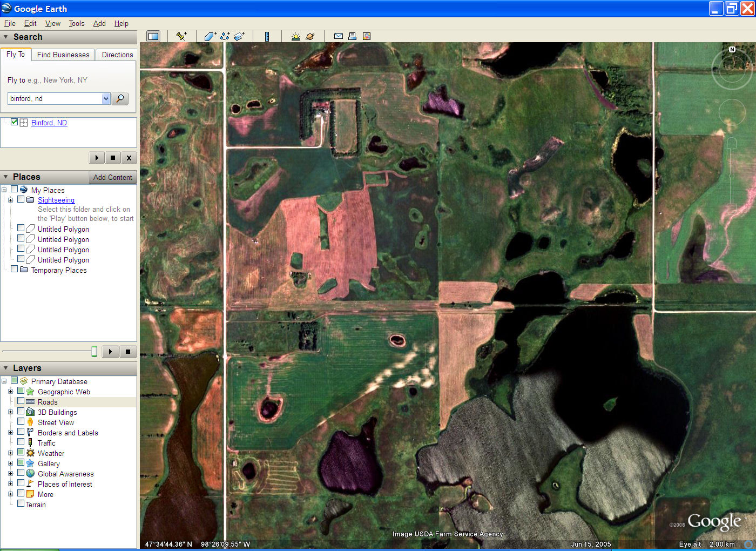The height and width of the screenshot is (551, 756).
Task: Open the Fly To search history dropdown
Action: pyautogui.click(x=106, y=98)
